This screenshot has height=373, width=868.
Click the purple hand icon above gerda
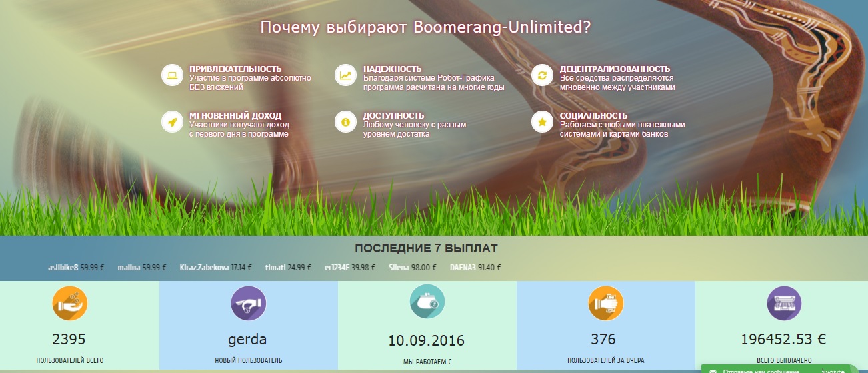pos(248,304)
